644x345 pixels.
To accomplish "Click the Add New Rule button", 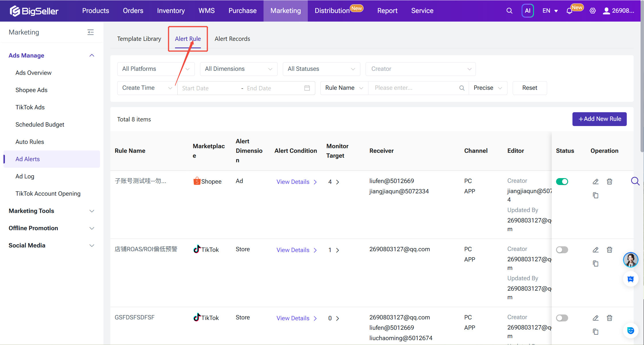I will (599, 119).
